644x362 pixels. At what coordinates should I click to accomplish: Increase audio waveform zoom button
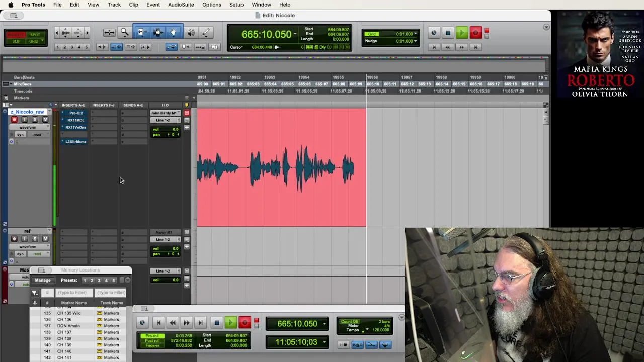click(x=66, y=33)
